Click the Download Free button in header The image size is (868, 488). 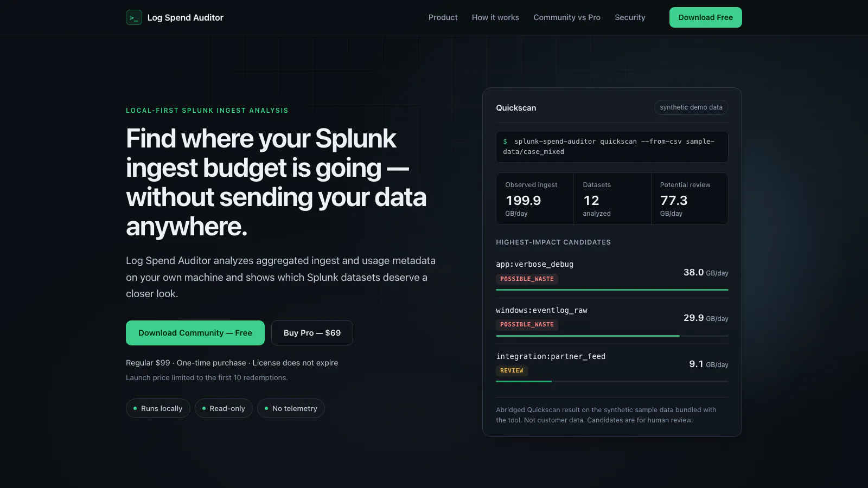pyautogui.click(x=705, y=17)
